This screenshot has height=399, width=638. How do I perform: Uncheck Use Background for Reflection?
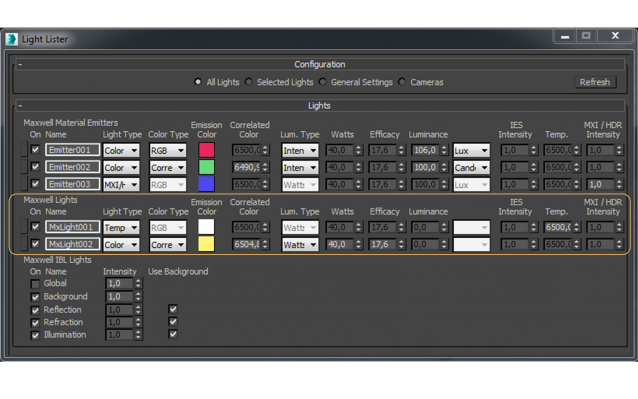click(x=173, y=309)
